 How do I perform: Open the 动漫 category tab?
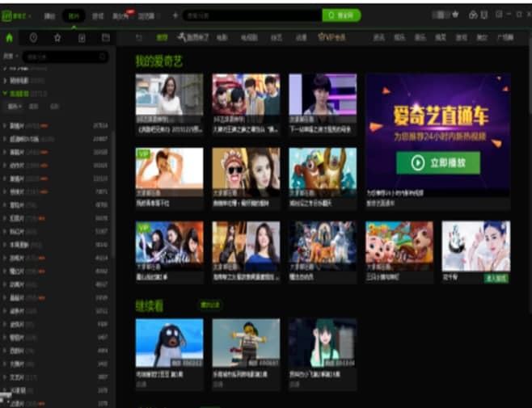301,38
